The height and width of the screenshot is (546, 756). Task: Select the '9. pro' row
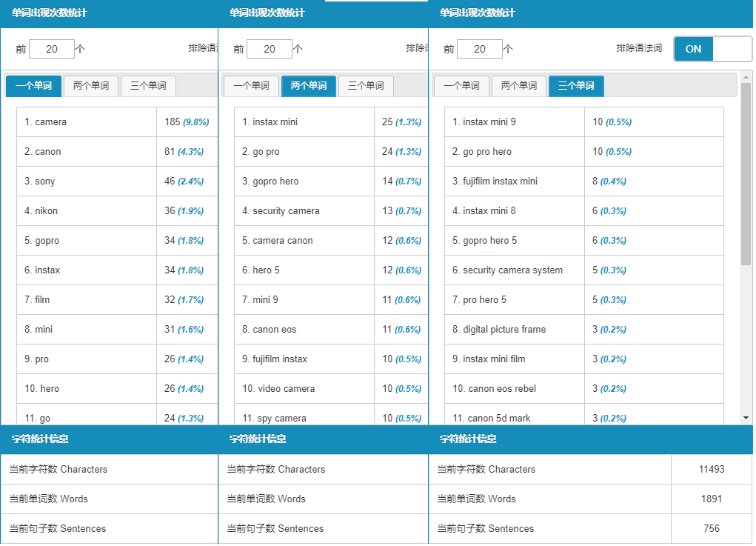117,359
